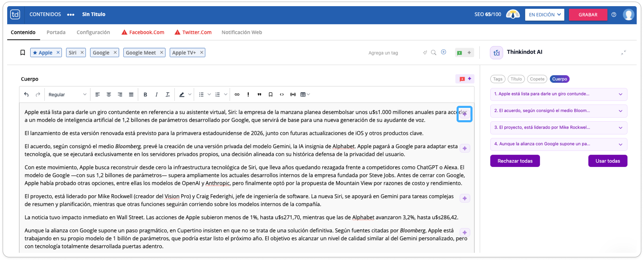Switch to the Portada tab
644x261 pixels.
(x=56, y=32)
